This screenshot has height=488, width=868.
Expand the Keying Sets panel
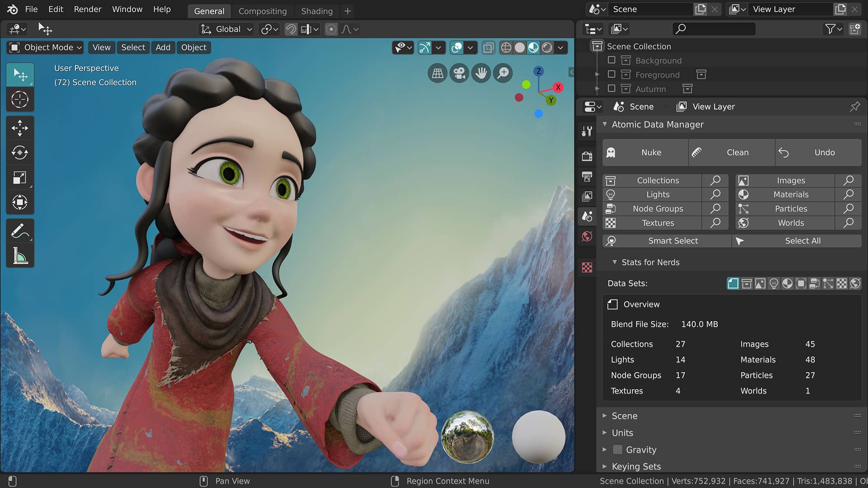(604, 466)
